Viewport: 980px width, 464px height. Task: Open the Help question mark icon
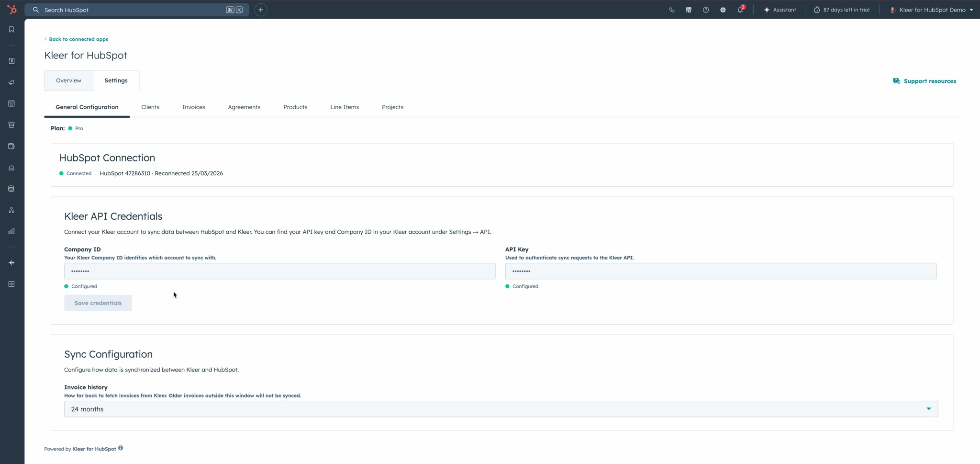706,10
